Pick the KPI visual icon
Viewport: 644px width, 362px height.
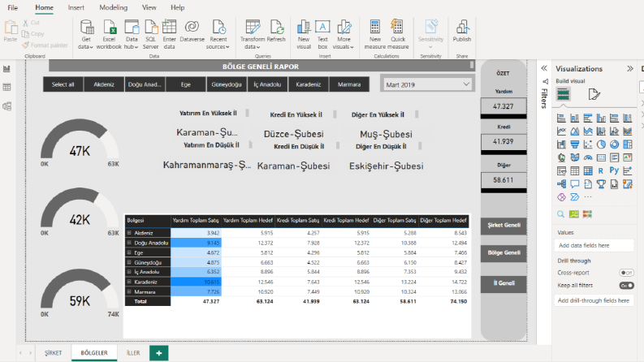tap(628, 157)
